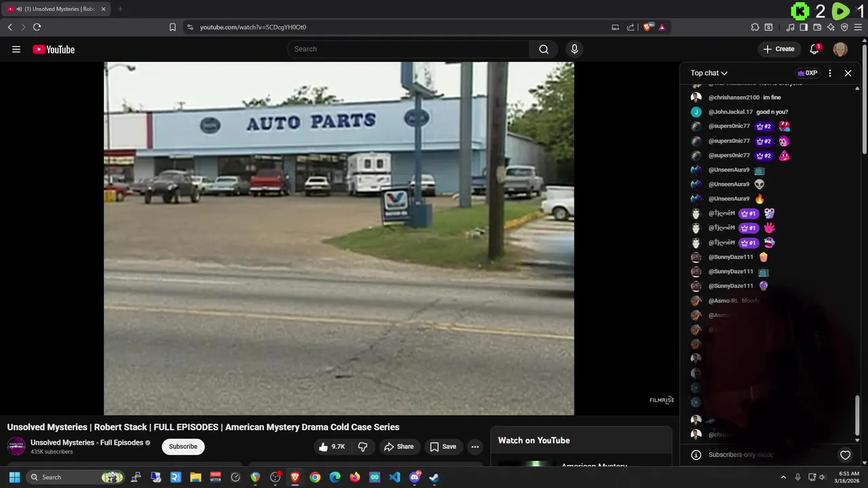The image size is (868, 488).
Task: Click the magnifier search button
Action: [544, 49]
